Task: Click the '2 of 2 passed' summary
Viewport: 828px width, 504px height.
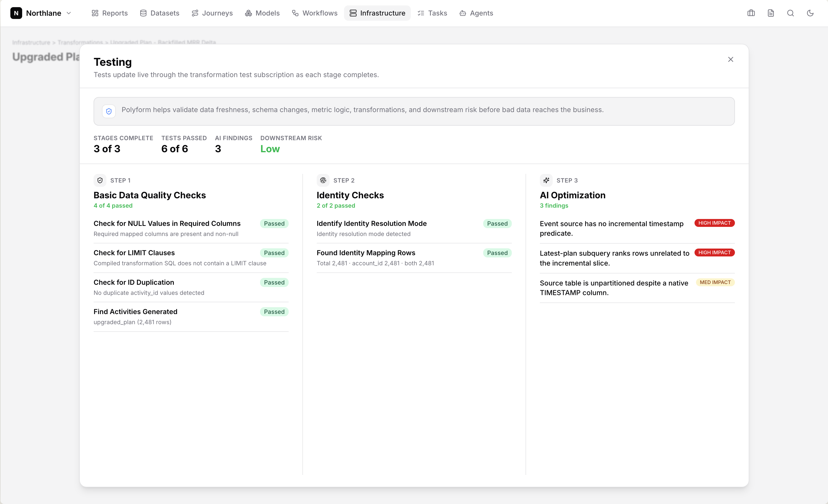Action: click(336, 206)
